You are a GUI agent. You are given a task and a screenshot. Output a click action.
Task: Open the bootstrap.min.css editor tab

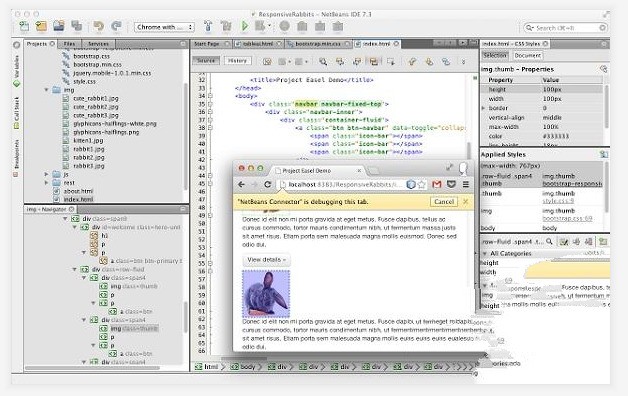[318, 44]
